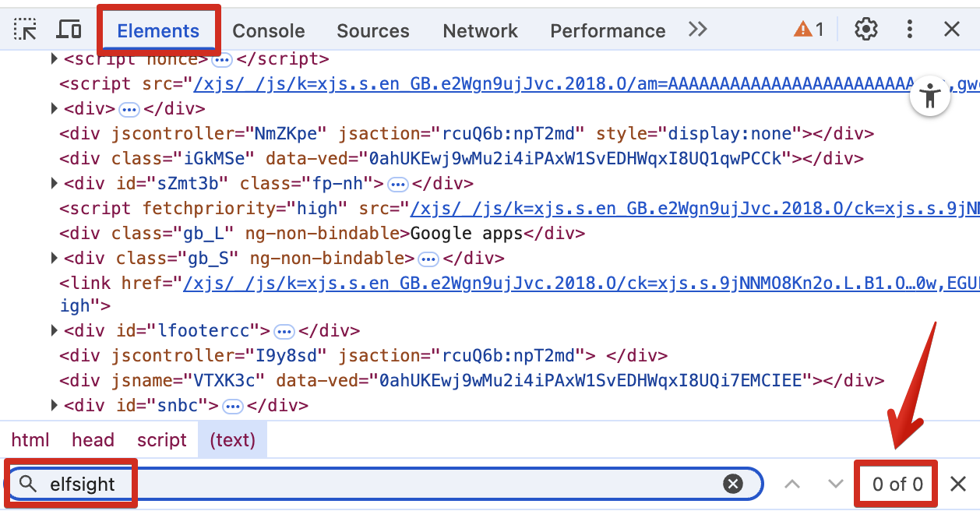This screenshot has height=511, width=980.
Task: Expand the div id lfootercc node
Action: click(x=55, y=331)
